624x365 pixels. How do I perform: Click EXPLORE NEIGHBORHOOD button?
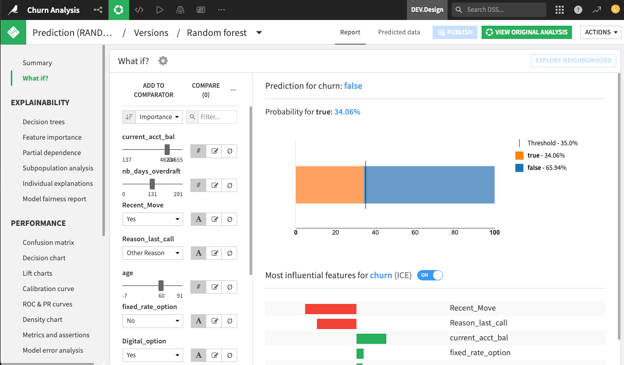click(x=573, y=61)
